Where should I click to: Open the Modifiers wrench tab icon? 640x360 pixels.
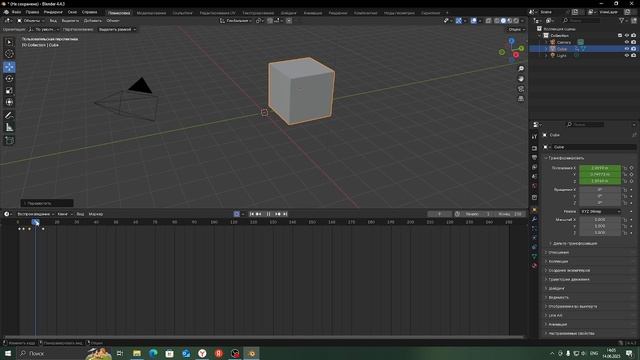coord(534,219)
